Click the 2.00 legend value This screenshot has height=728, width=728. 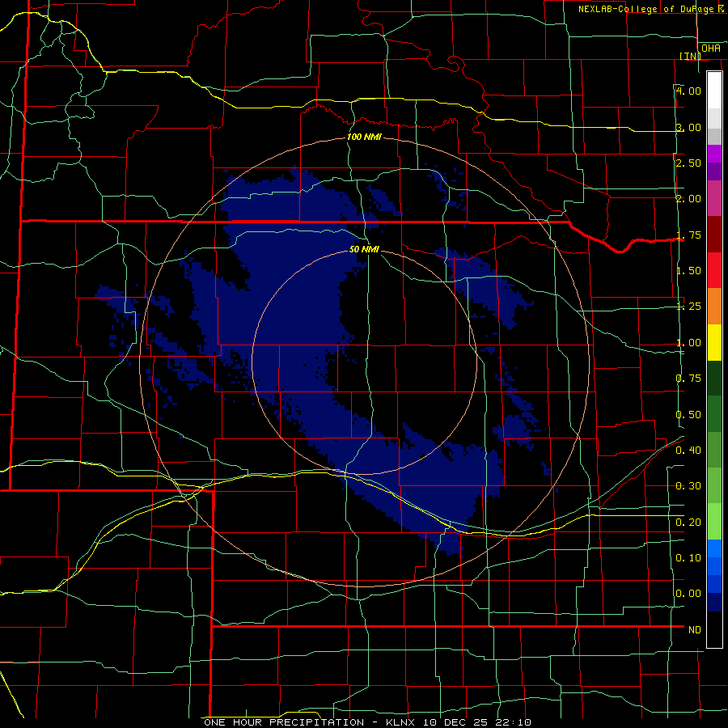[688, 199]
